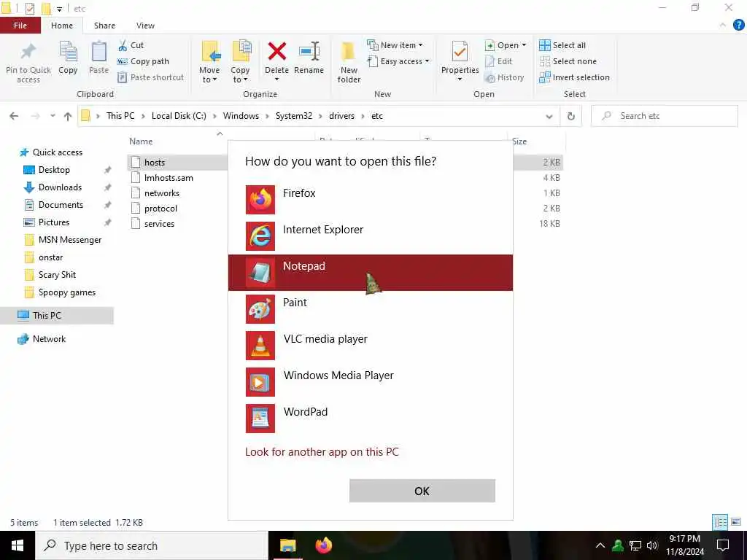Click the Search etc box
Viewport: 747px width, 560px height.
point(664,116)
